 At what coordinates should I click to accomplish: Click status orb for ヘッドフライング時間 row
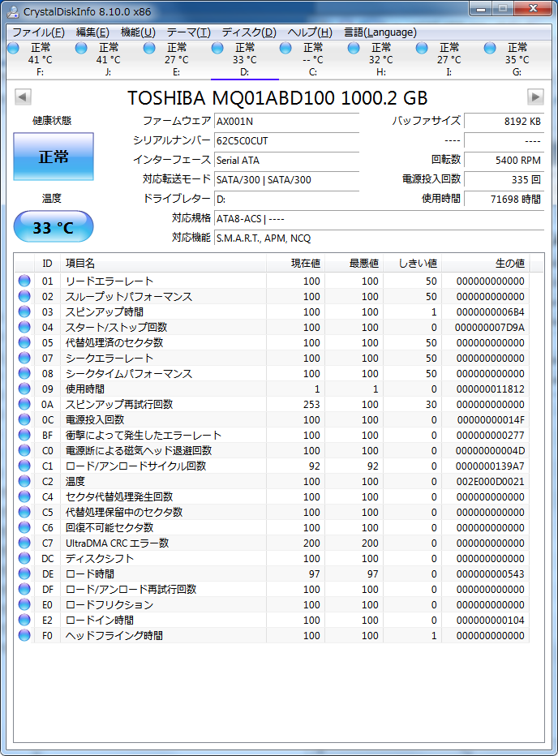tap(24, 636)
